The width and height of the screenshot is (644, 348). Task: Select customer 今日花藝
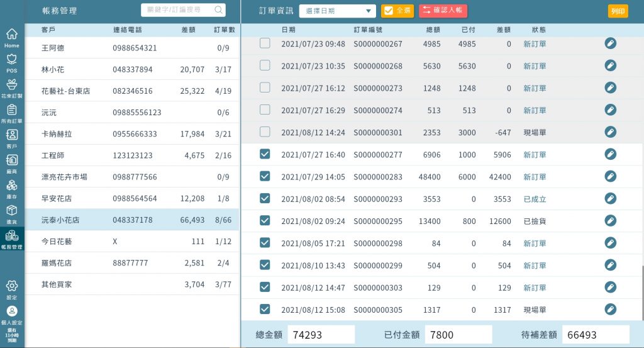click(x=132, y=241)
